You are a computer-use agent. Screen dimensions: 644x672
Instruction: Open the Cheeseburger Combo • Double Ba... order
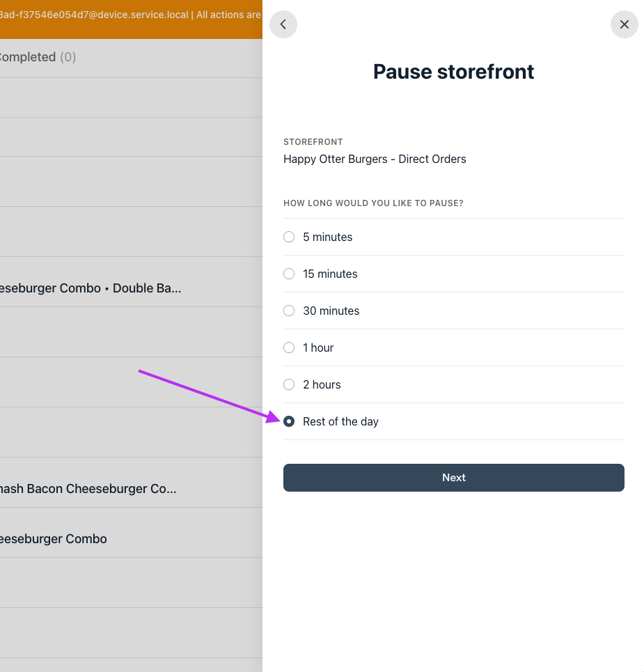click(x=91, y=288)
